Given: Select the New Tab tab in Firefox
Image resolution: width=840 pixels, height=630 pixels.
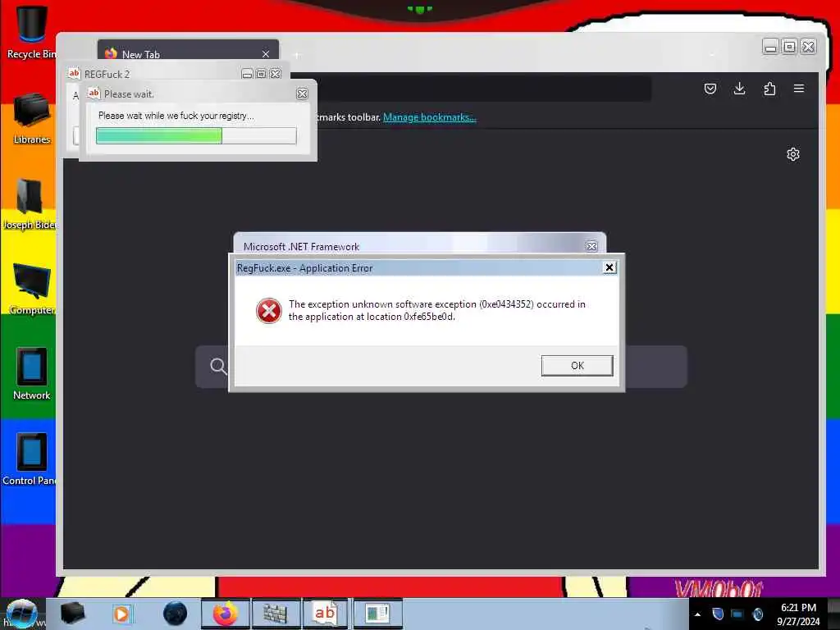Looking at the screenshot, I should tap(188, 53).
